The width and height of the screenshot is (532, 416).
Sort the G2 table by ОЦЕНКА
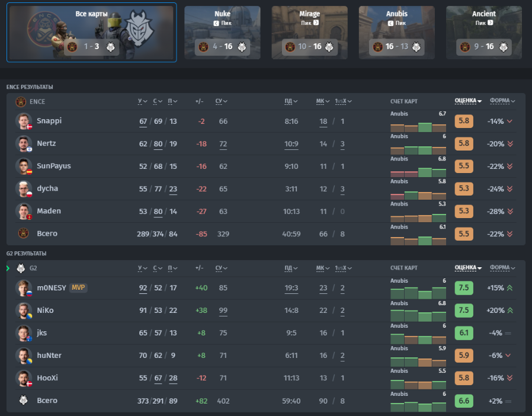[x=468, y=268]
